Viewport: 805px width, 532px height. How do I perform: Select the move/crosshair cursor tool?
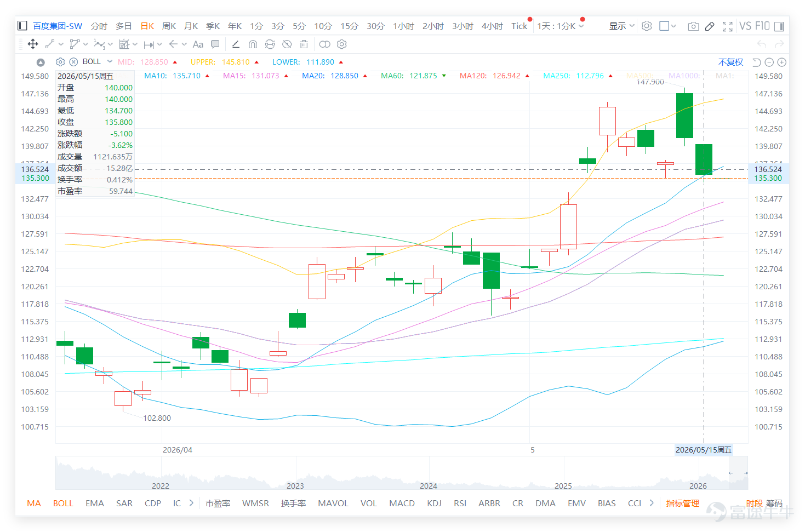point(33,44)
